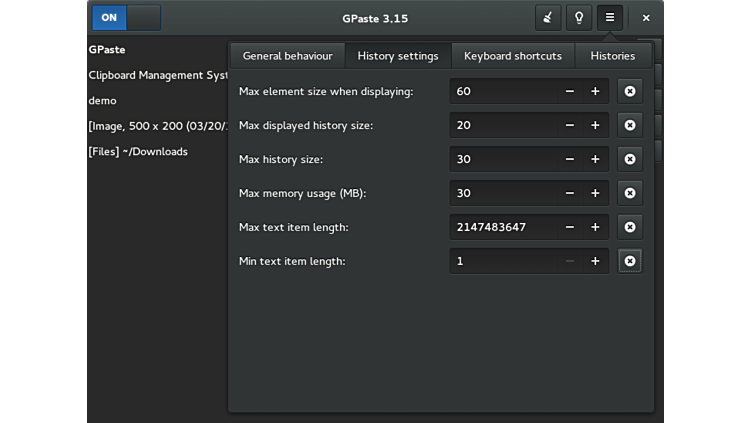Click the lightbulb icon in the header
Screen dimensions: 752x423
[x=579, y=18]
